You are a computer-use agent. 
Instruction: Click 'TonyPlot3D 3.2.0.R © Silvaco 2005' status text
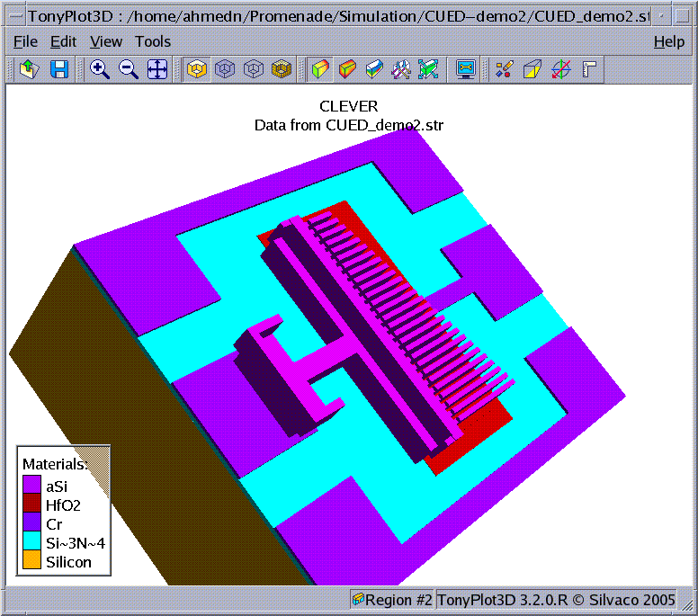coord(556,600)
